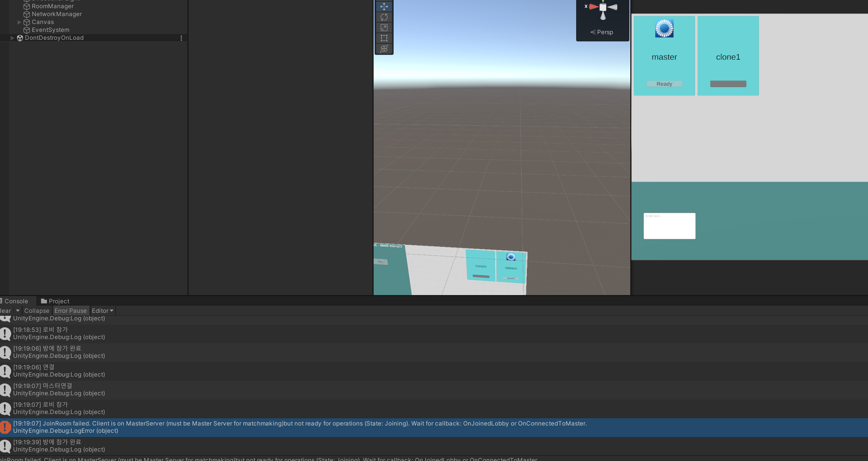This screenshot has width=868, height=461.
Task: Toggle Collapse in the Console toolbar
Action: [x=36, y=311]
